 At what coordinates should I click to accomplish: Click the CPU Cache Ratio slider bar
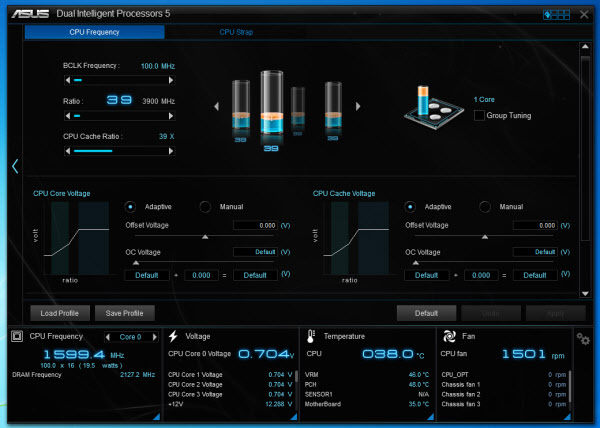pyautogui.click(x=119, y=151)
